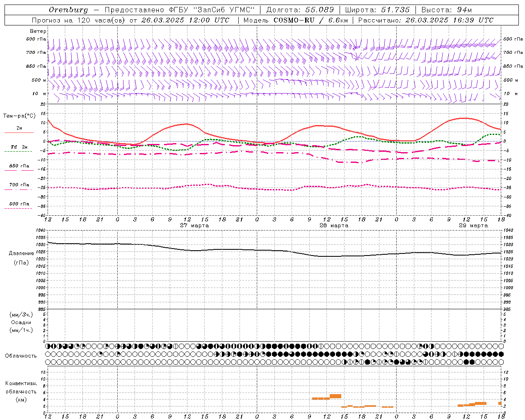This screenshot has height=420, width=525.
Task: Click the 'Td 2м' dew point legend label
Action: coord(19,147)
